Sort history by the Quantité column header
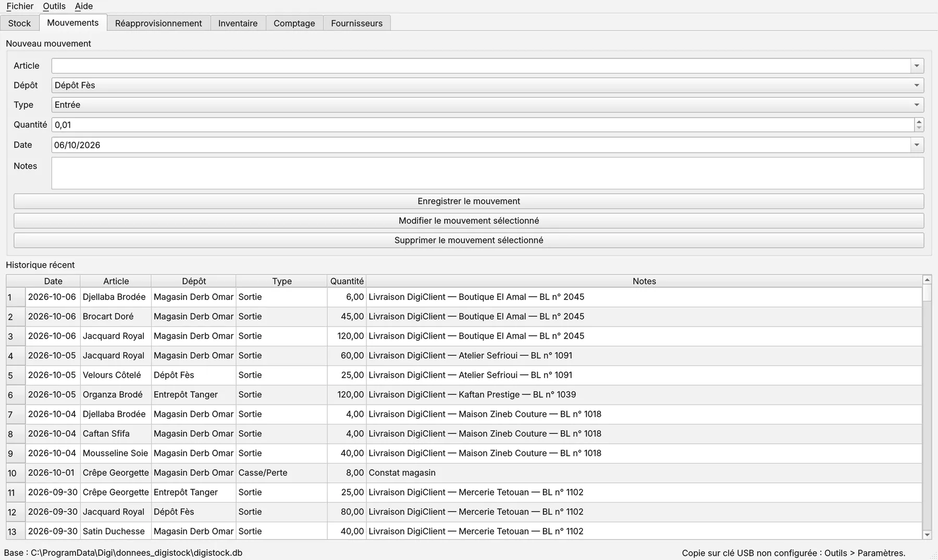938x560 pixels. (347, 281)
